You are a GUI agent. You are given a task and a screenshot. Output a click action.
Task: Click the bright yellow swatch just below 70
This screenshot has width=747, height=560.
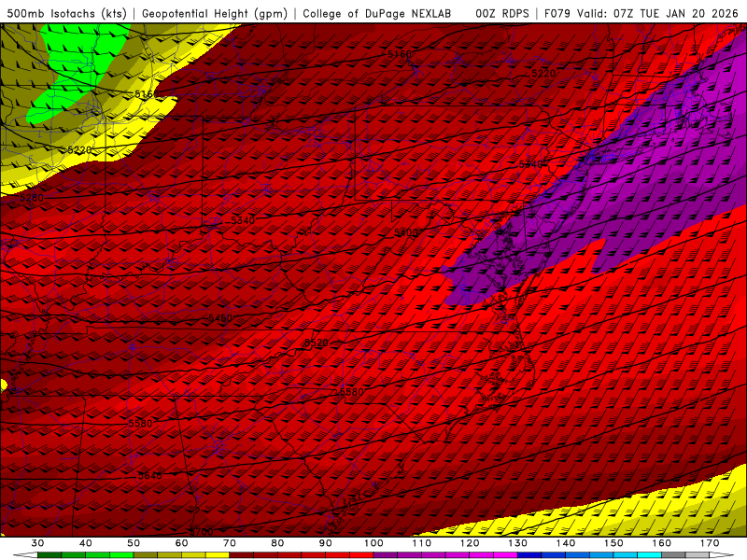(x=218, y=555)
